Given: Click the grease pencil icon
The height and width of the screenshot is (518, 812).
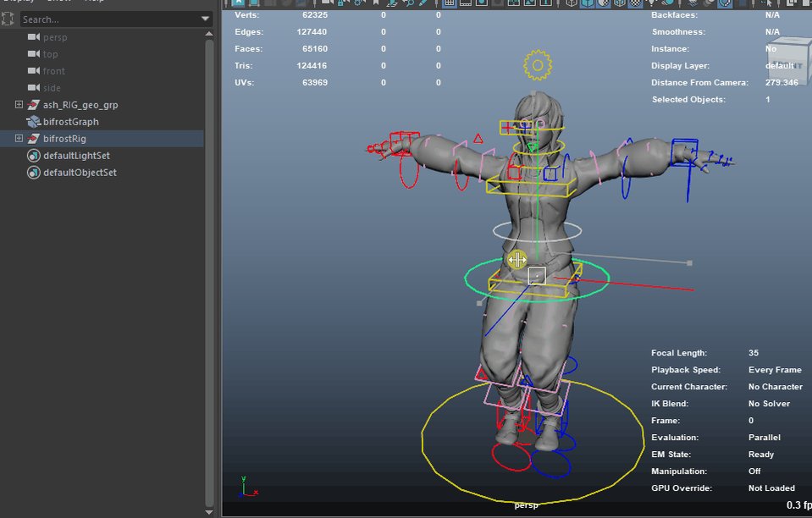Looking at the screenshot, I should point(423,3).
